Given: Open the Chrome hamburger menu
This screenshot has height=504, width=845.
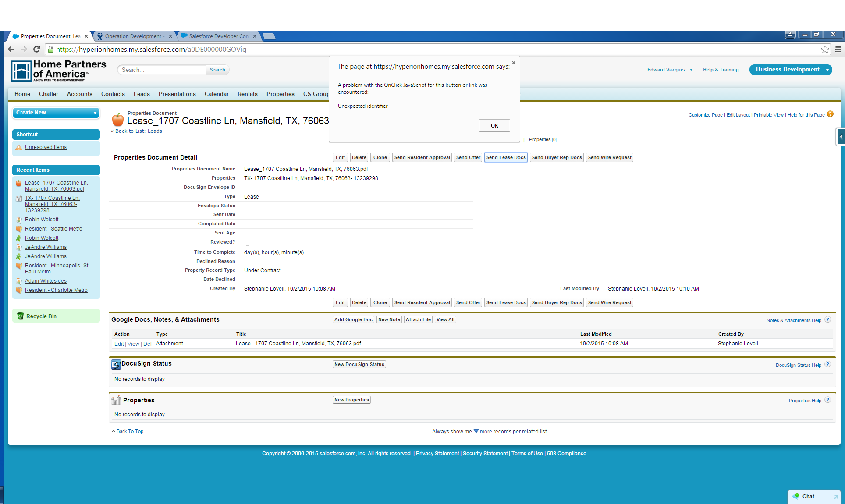Looking at the screenshot, I should [x=838, y=50].
